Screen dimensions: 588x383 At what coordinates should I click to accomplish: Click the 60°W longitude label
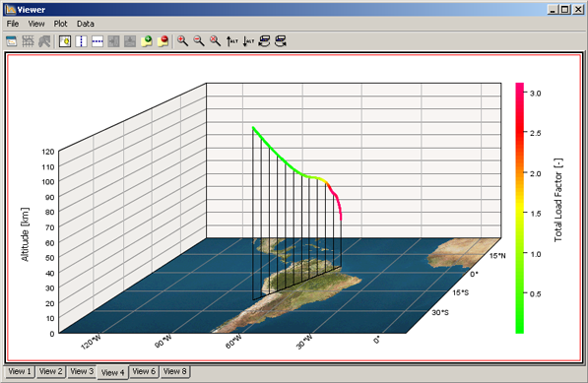[233, 342]
